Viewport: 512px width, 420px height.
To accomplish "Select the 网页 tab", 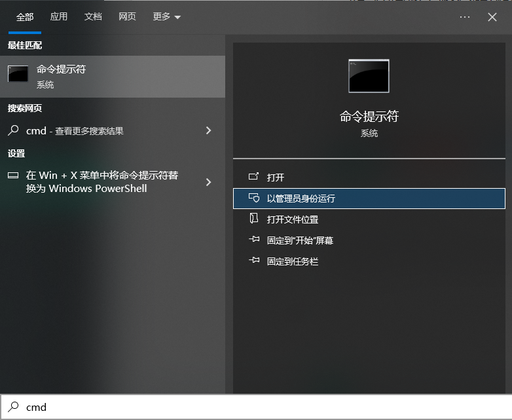I will [127, 17].
